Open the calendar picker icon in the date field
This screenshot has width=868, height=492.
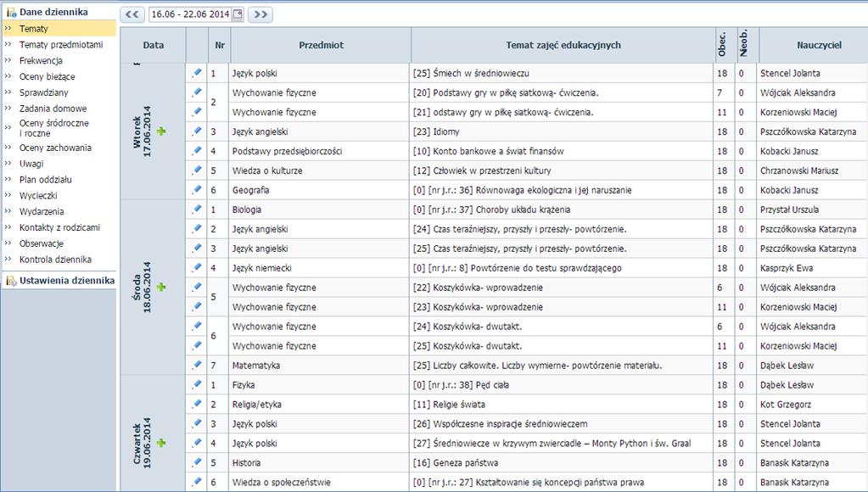[x=238, y=14]
